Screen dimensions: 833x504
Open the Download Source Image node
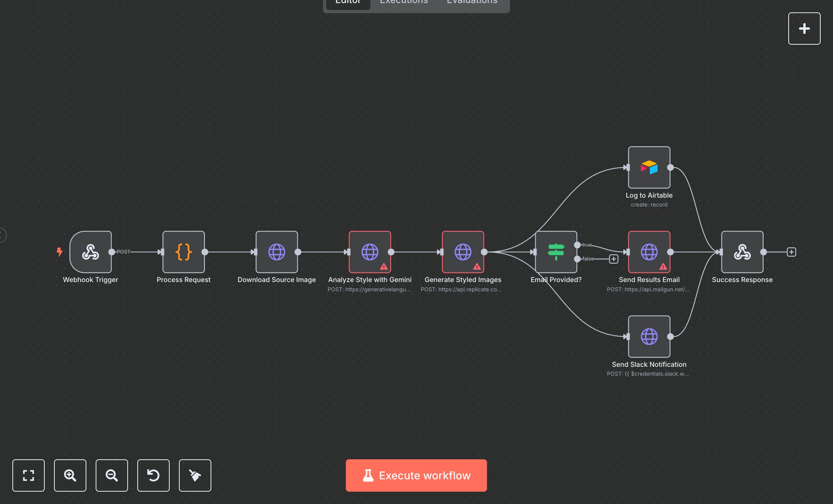tap(277, 252)
